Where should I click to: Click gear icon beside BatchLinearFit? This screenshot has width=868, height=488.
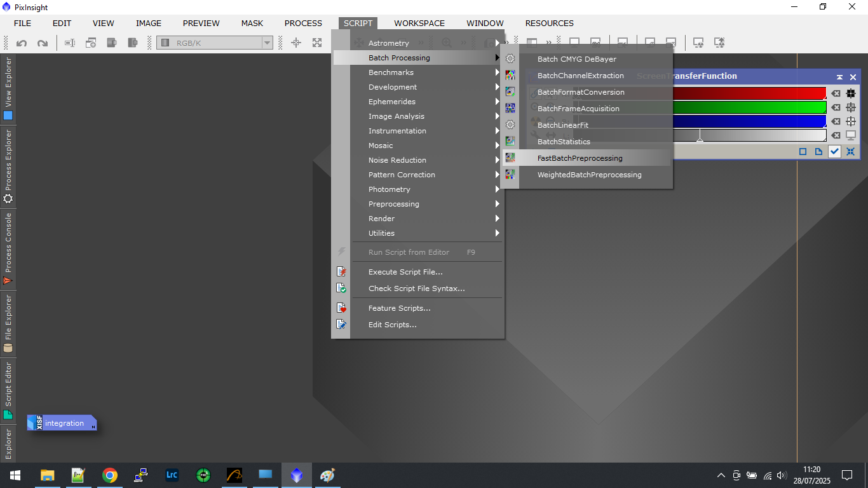coord(510,125)
